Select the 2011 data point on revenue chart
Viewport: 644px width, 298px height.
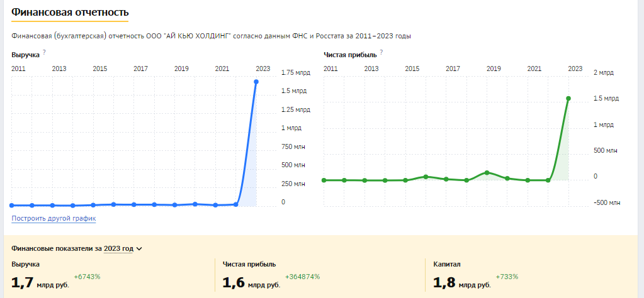(x=11, y=205)
